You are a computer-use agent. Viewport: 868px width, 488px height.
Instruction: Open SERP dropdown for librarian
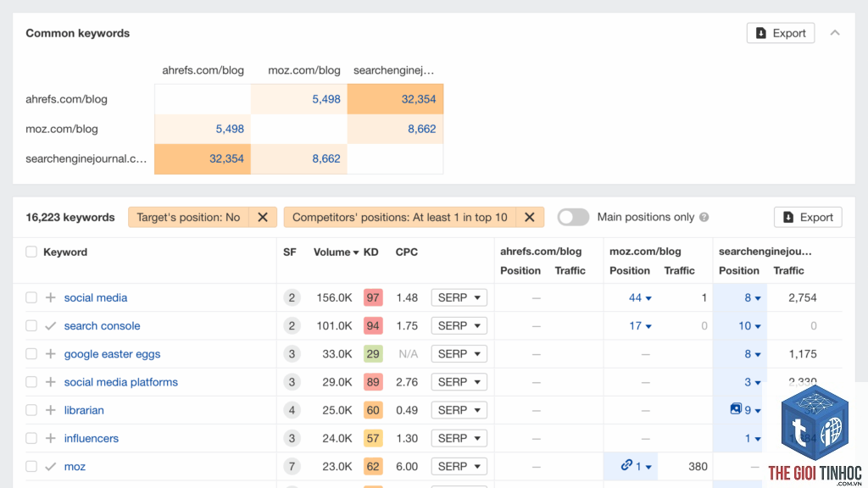459,411
